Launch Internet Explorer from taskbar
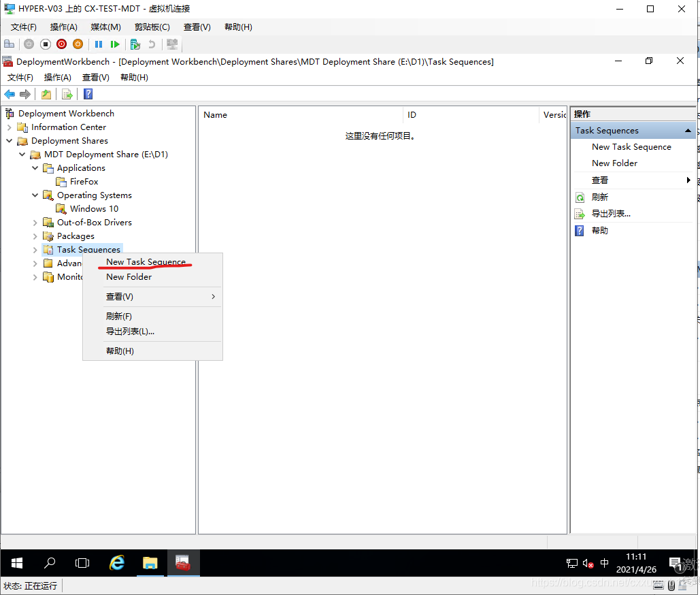 (117, 563)
